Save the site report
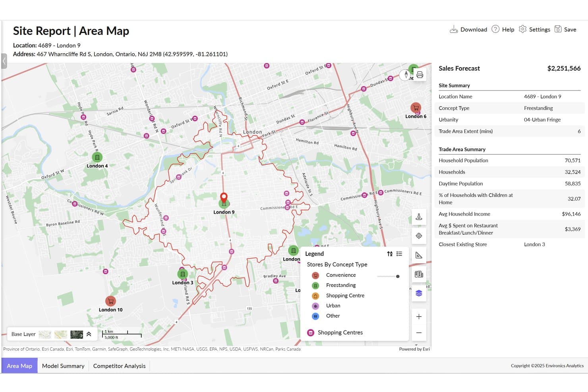The image size is (588, 392). [x=565, y=29]
